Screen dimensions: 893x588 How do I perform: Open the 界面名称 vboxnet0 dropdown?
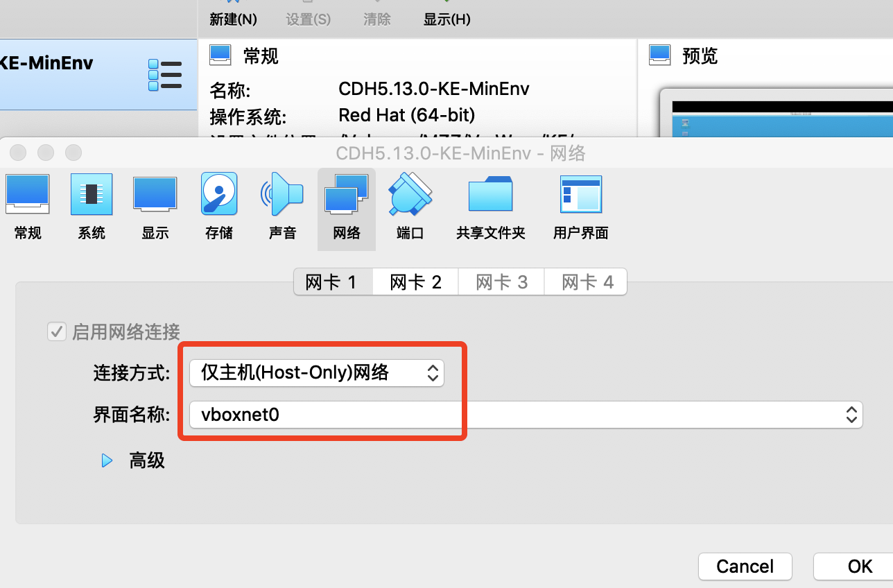[526, 415]
